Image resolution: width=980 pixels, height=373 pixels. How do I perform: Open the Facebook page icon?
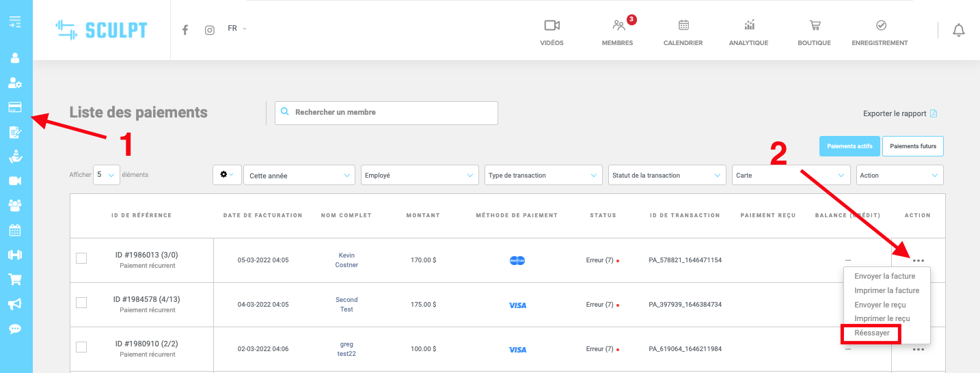[185, 30]
